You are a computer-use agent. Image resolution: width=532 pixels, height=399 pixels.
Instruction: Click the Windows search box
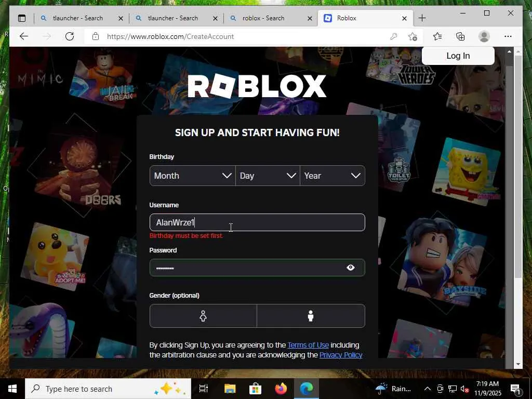pos(108,389)
